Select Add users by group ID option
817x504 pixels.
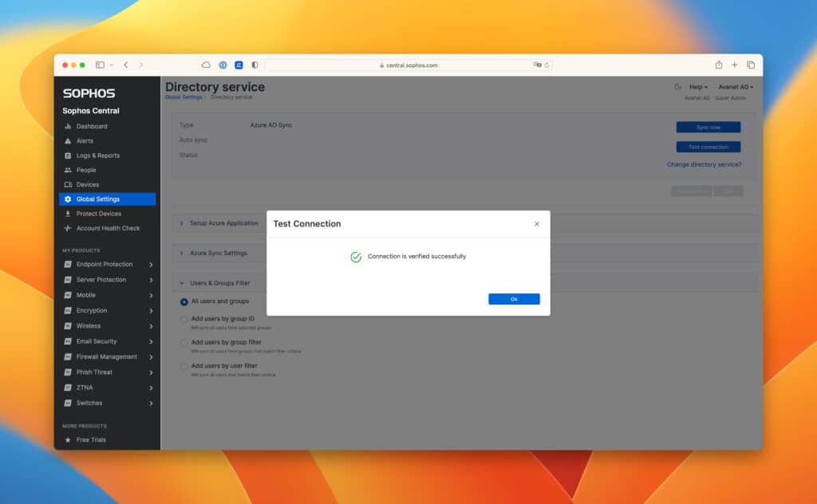click(x=184, y=320)
